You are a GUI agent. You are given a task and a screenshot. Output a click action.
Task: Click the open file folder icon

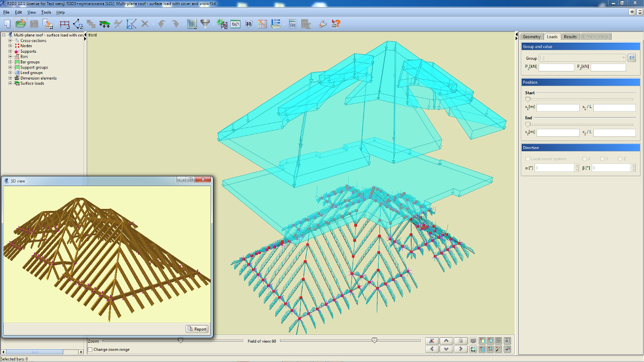(20, 24)
